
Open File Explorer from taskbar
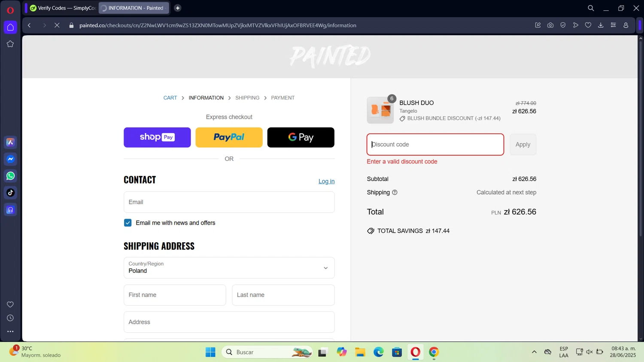360,352
